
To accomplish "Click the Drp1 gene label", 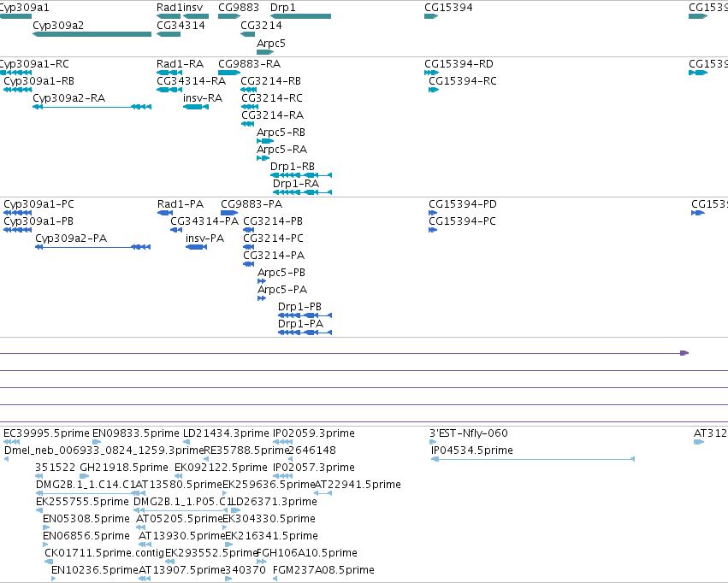I will [283, 8].
